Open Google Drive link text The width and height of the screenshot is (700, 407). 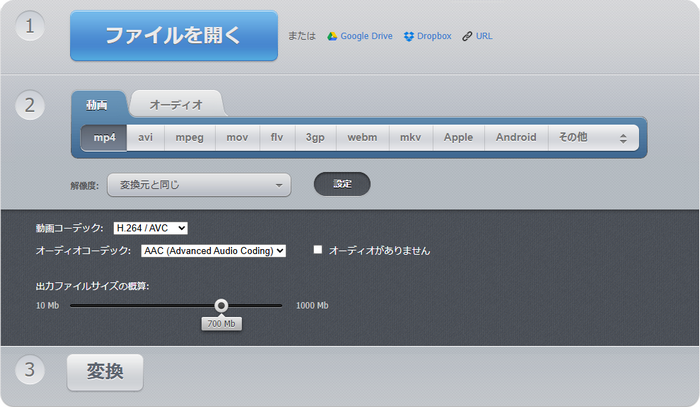tap(366, 36)
